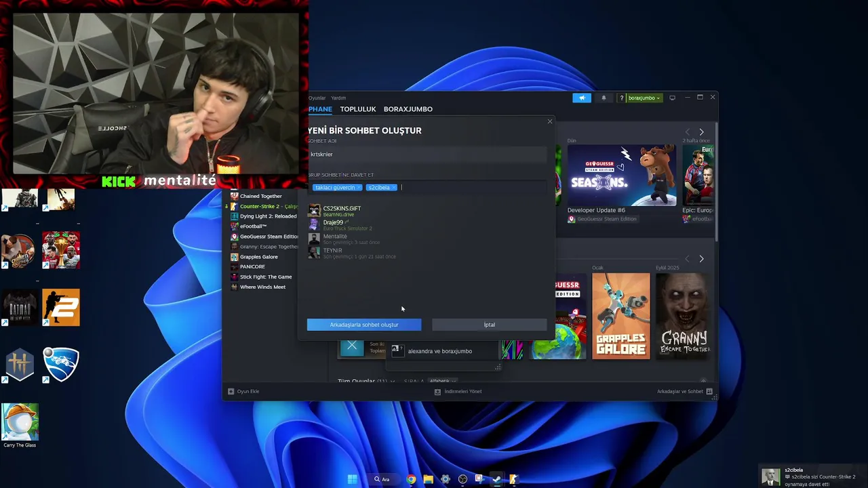Open the Alfabetik sort dropdown
Image resolution: width=868 pixels, height=488 pixels.
(443, 381)
